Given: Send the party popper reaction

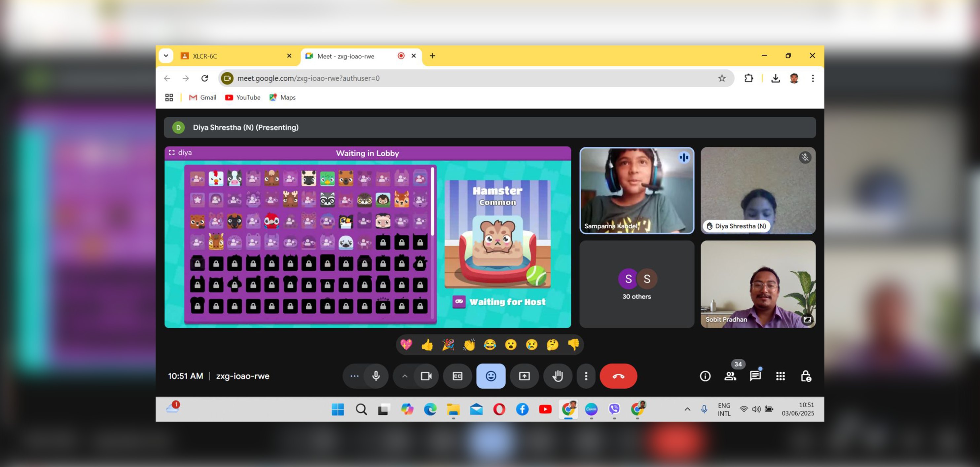Looking at the screenshot, I should 448,345.
